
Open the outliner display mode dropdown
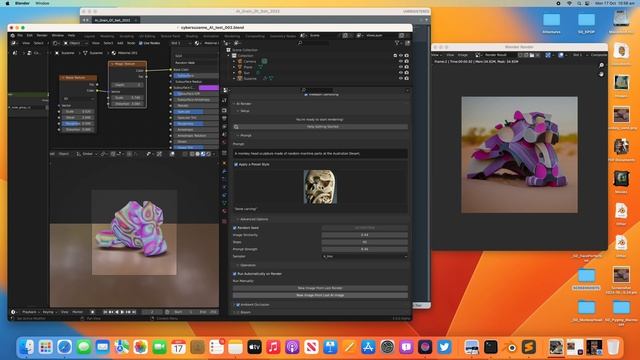237,43
